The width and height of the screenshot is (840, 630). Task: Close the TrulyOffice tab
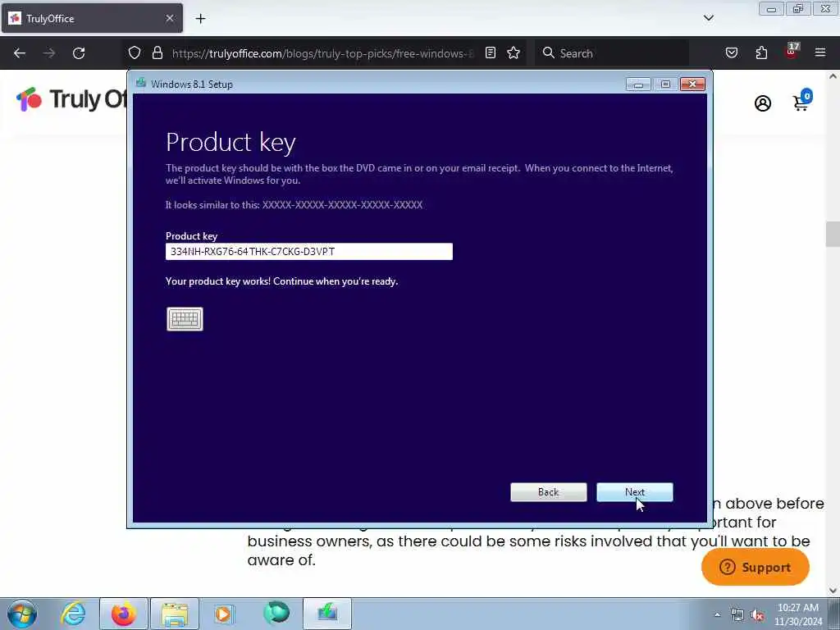coord(169,18)
